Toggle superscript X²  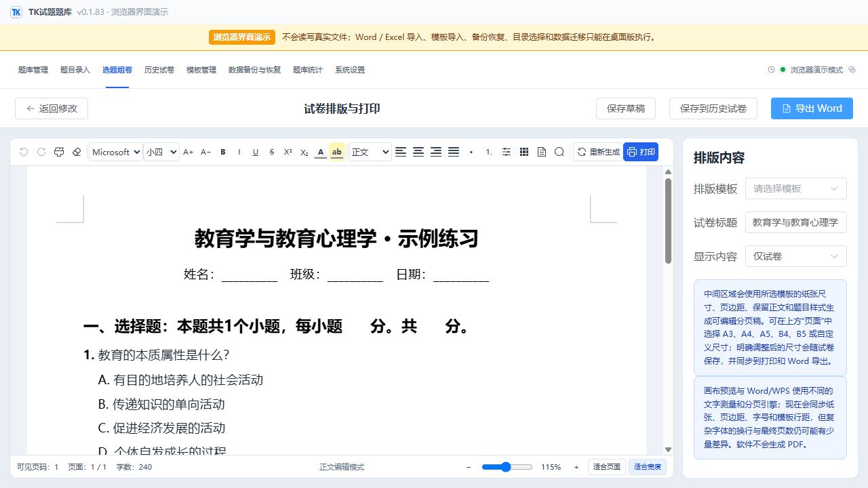pos(288,152)
